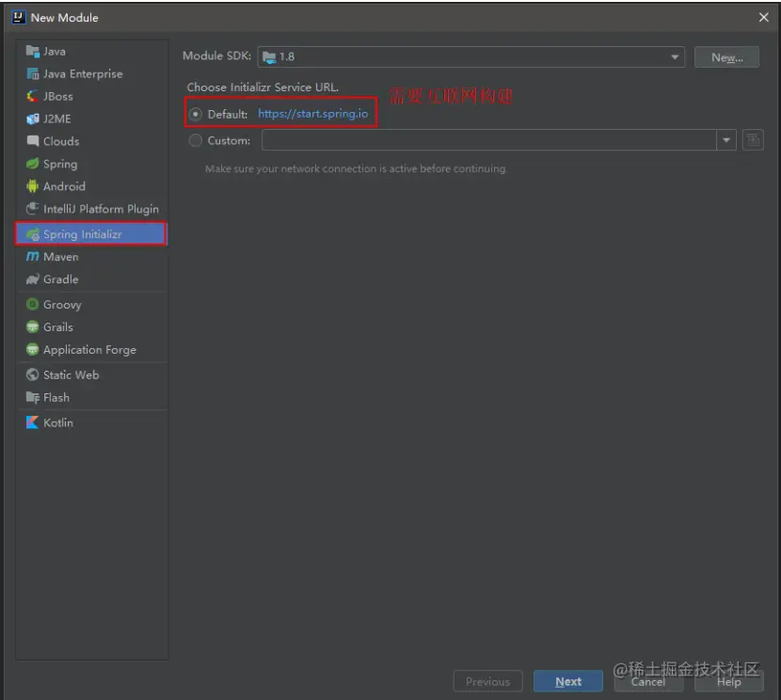781x700 pixels.
Task: Select Spring Initializr in the list
Action: pos(91,234)
